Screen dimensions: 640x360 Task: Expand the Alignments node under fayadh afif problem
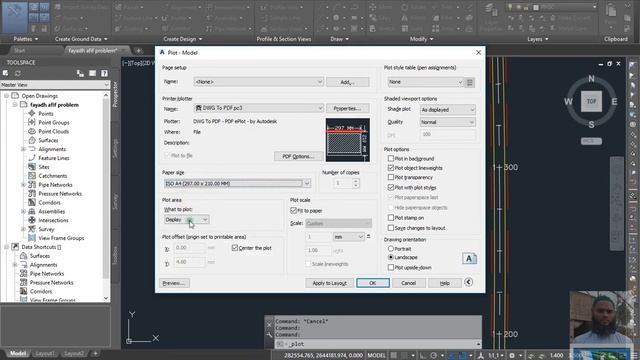23,149
